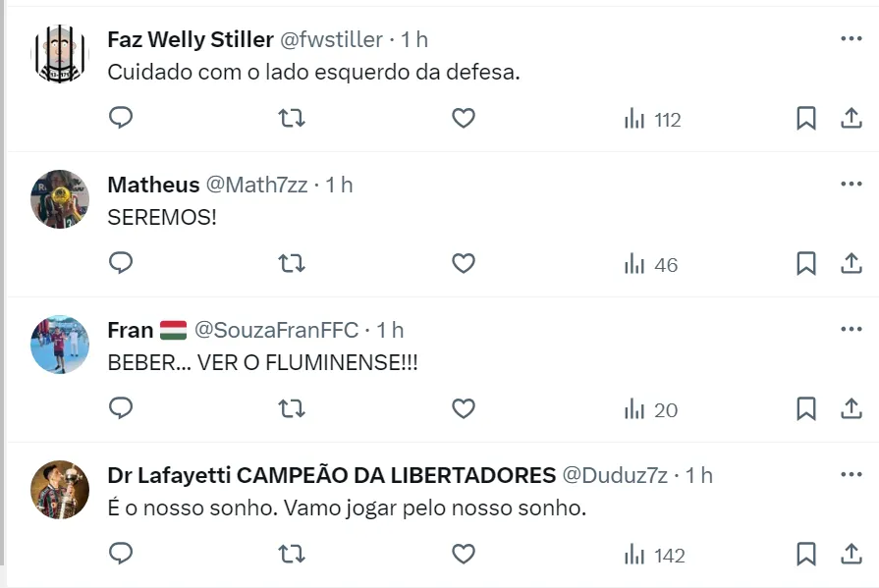Bookmark Dr Lafayetti's tweet
The image size is (879, 588).
805,555
